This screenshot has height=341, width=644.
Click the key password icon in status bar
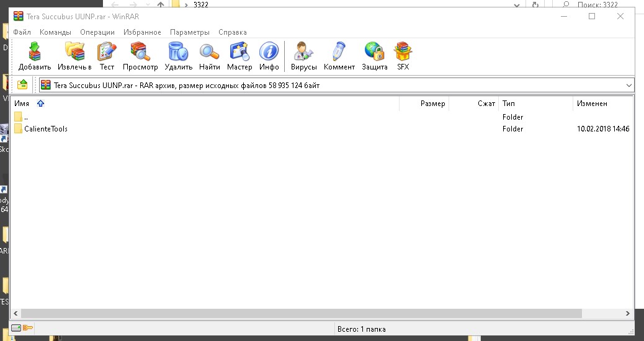28,328
